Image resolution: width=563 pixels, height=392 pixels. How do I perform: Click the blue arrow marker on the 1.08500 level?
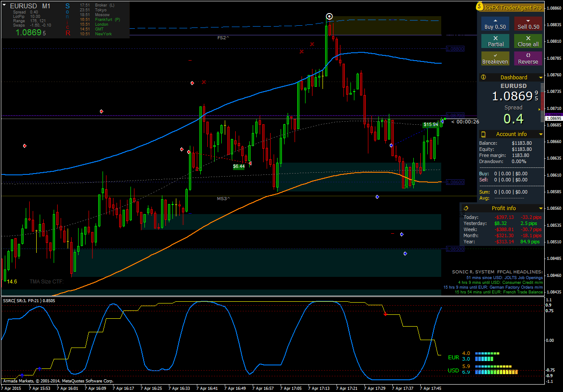pos(405,253)
